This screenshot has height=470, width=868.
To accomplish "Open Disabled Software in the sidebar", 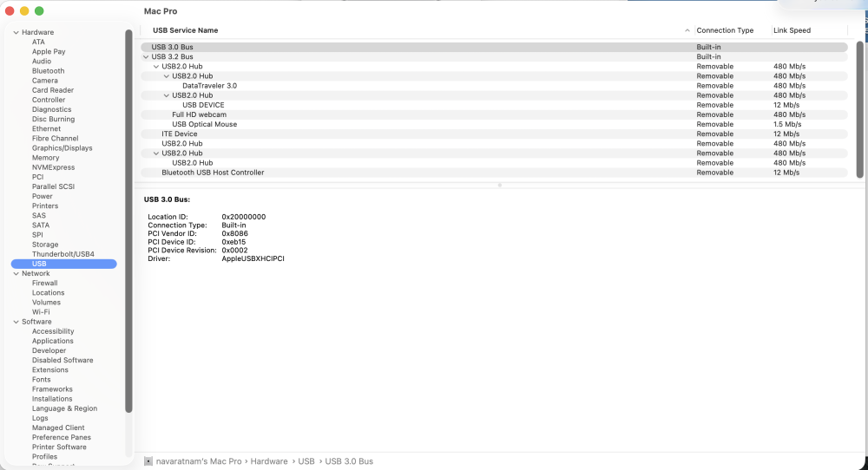I will point(62,361).
